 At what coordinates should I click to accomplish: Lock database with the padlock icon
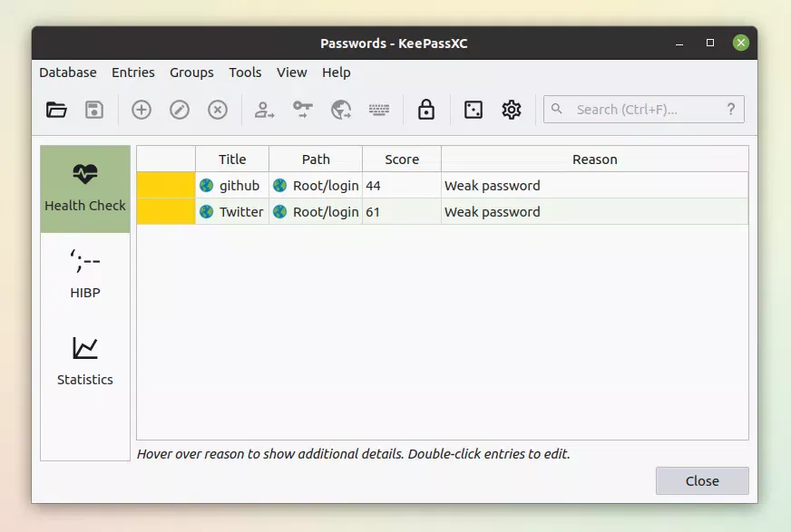[426, 110]
